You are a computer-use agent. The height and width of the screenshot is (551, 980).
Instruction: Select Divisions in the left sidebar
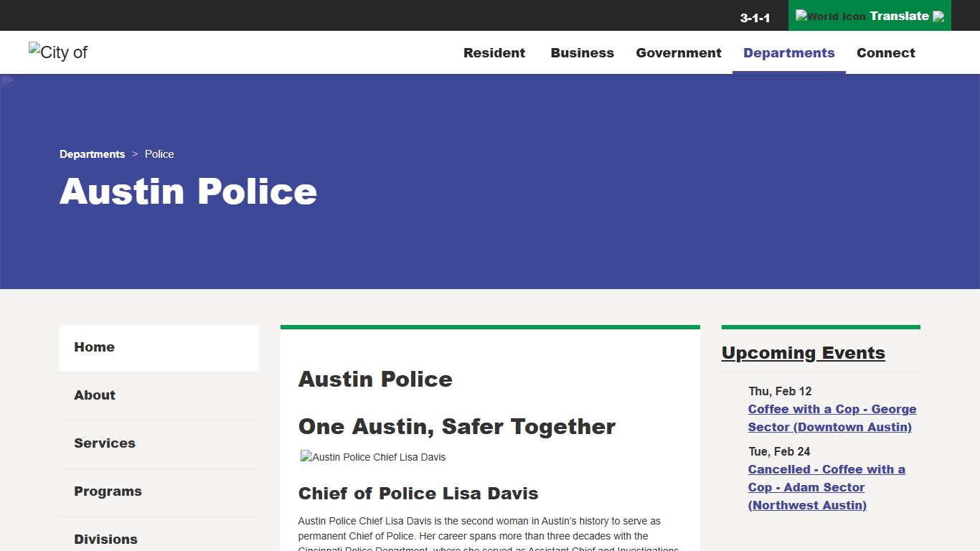click(x=105, y=539)
